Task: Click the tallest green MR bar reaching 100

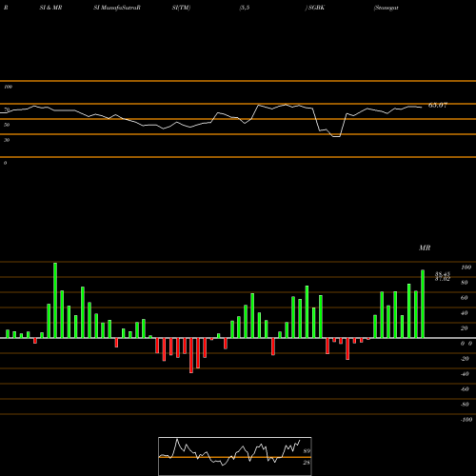Action: click(x=55, y=300)
